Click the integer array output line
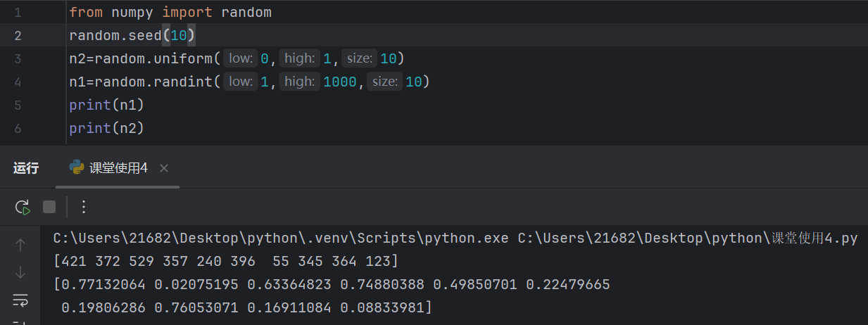The image size is (868, 325). click(226, 261)
